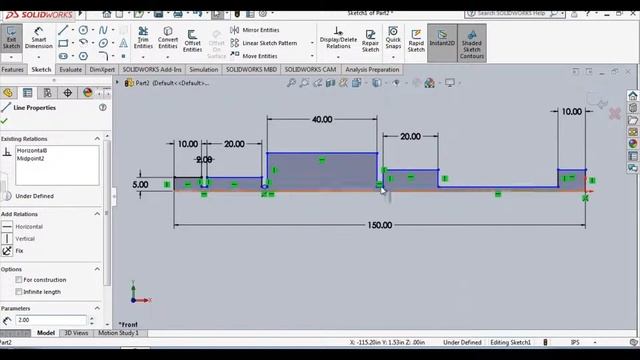The height and width of the screenshot is (360, 640).
Task: Switch to FeatureManager design tree tab
Action: 8,93
